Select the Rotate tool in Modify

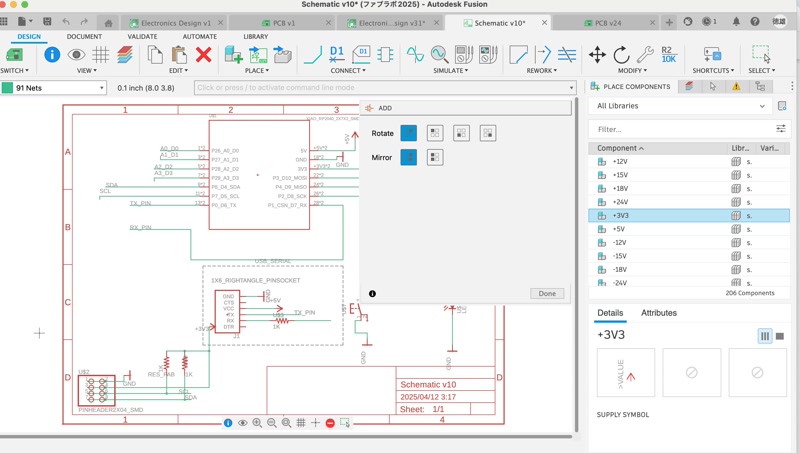click(621, 55)
